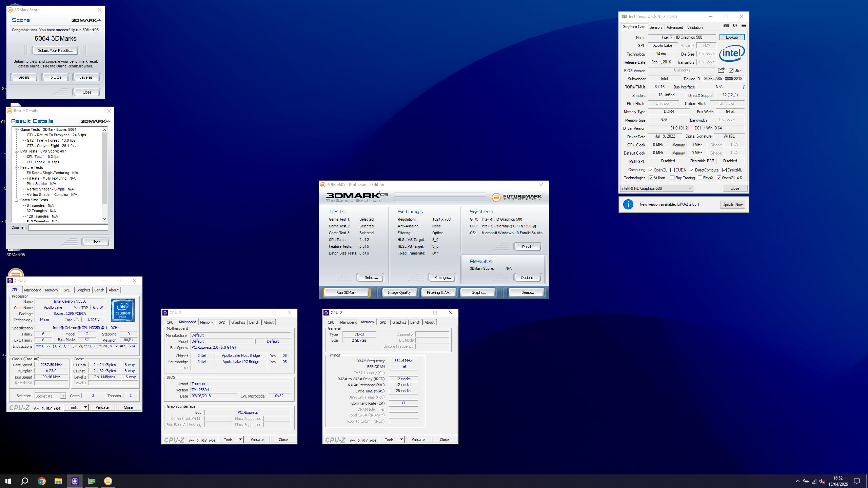Toggle OpenCL checkbox

(x=651, y=170)
